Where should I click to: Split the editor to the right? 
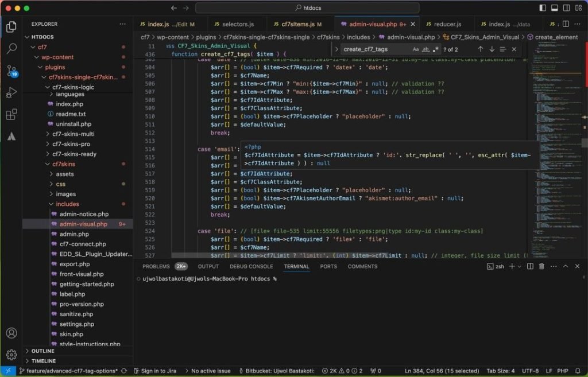[x=566, y=24]
